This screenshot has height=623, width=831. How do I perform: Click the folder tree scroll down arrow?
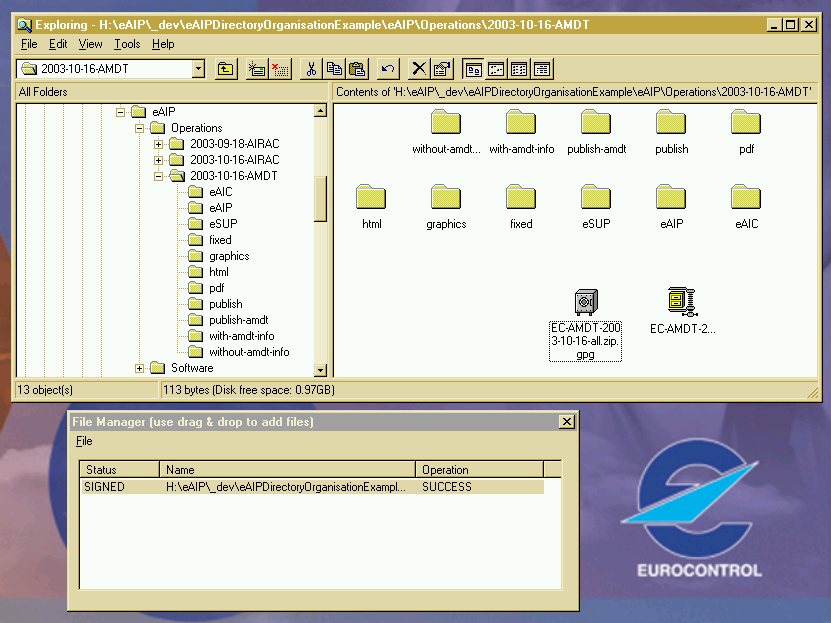tap(321, 370)
